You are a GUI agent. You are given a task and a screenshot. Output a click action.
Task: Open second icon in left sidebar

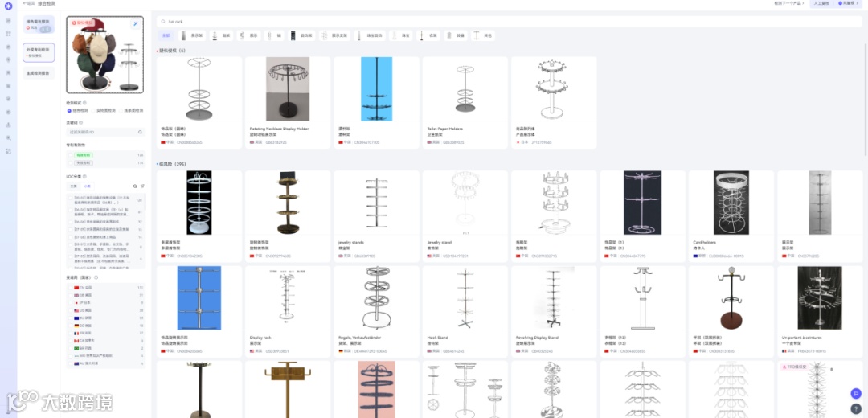8,34
